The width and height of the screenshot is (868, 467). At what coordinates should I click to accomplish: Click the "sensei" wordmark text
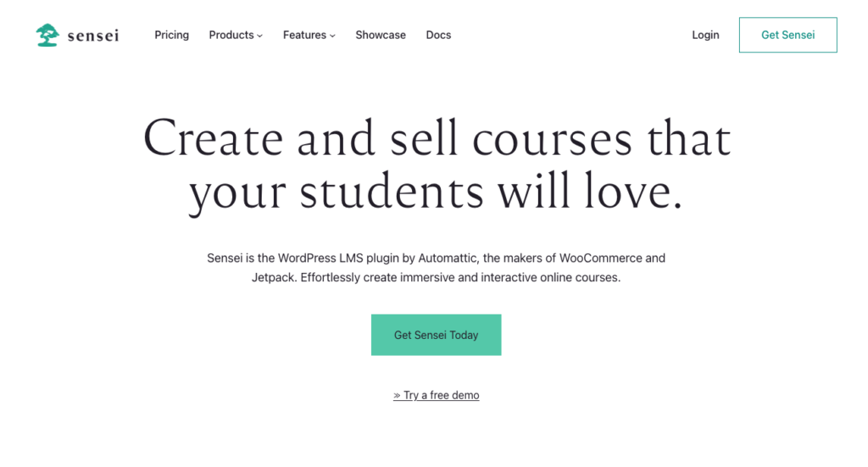(92, 35)
